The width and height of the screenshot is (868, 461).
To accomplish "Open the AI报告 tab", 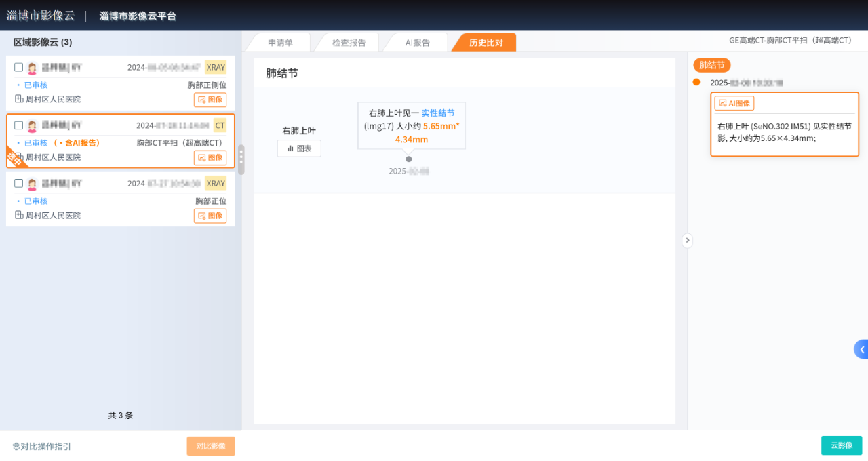I will click(x=416, y=41).
